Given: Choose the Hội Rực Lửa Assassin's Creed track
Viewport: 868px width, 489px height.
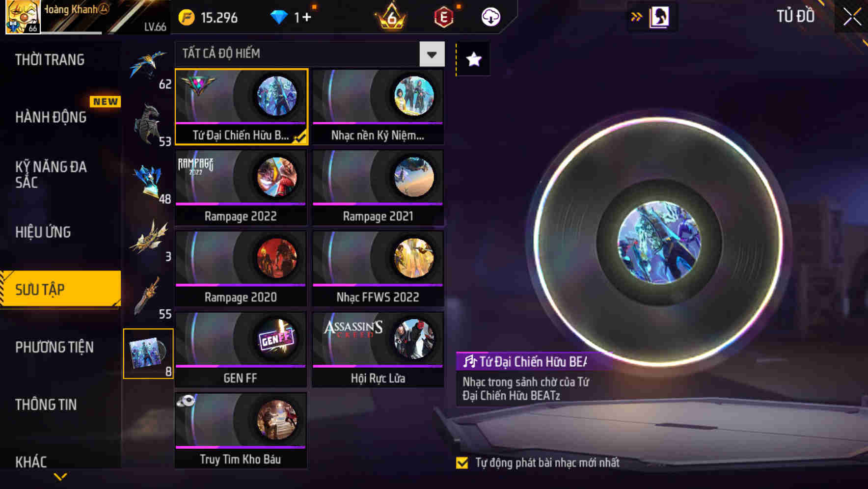Looking at the screenshot, I should click(378, 350).
